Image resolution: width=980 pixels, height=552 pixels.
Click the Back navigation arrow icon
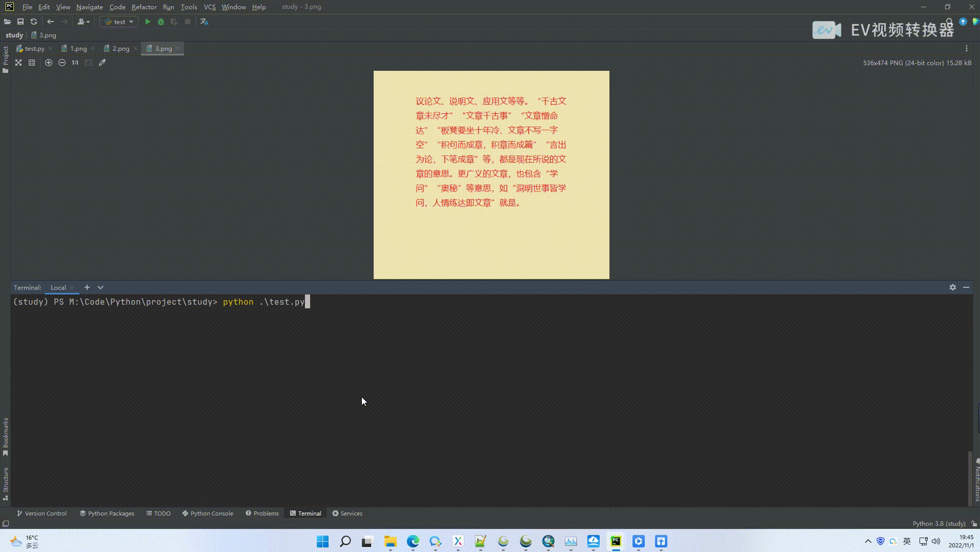click(50, 22)
